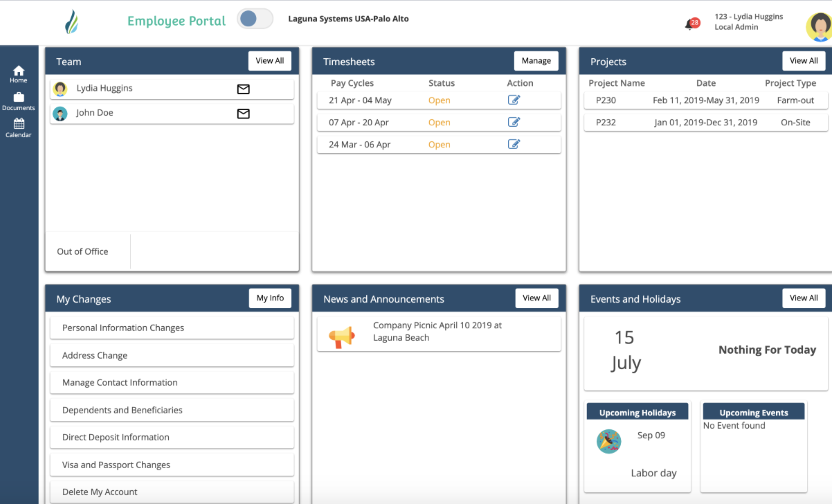The width and height of the screenshot is (832, 504).
Task: Open project P230 row
Action: (705, 100)
